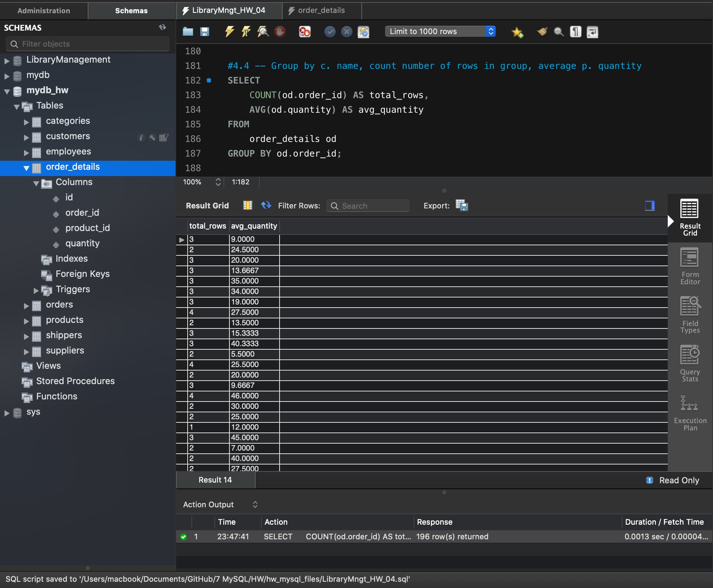Open the order_details query tab
The height and width of the screenshot is (588, 713).
pos(321,11)
